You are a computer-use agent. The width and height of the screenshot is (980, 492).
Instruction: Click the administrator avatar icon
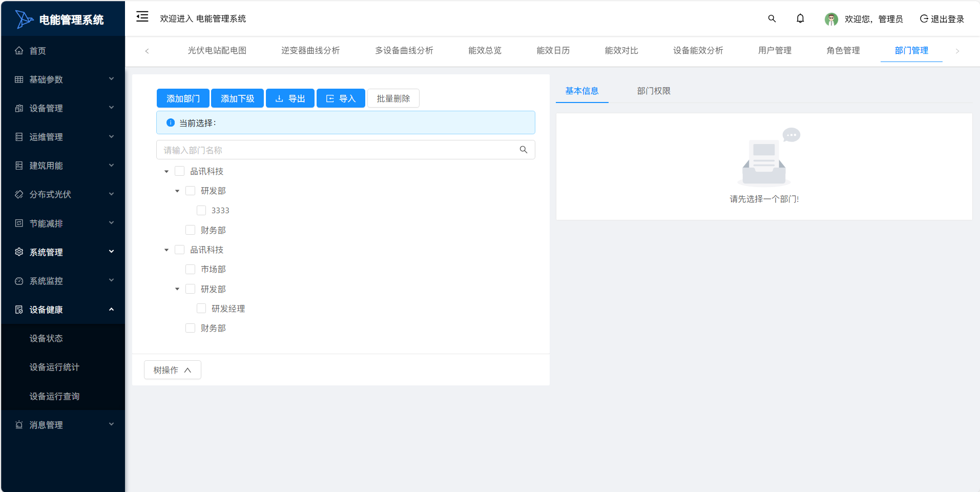tap(831, 19)
